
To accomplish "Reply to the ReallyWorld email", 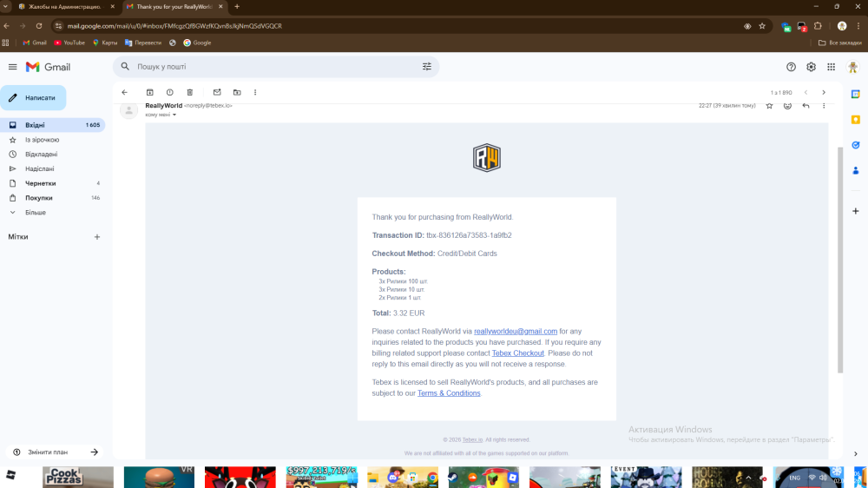I will click(x=806, y=106).
